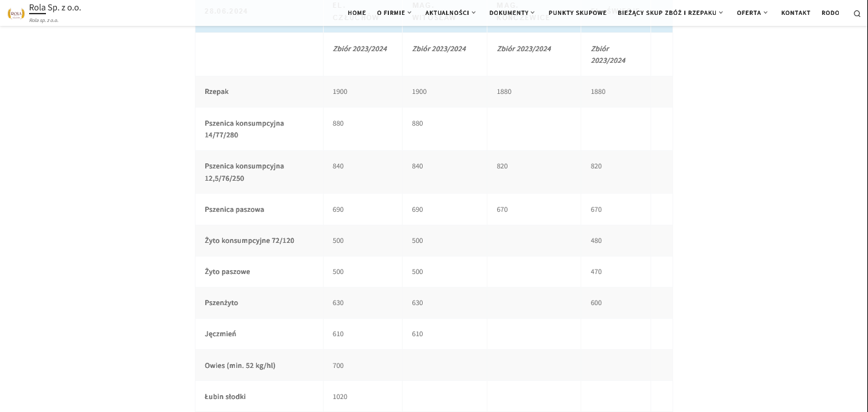868x412 pixels.
Task: Expand the Dokumenty dropdown chevron
Action: (x=533, y=13)
